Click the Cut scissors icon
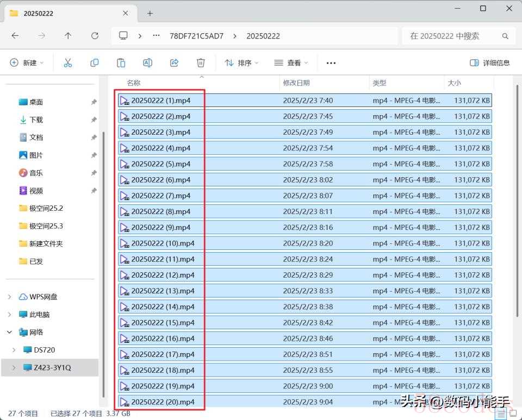 (x=68, y=63)
